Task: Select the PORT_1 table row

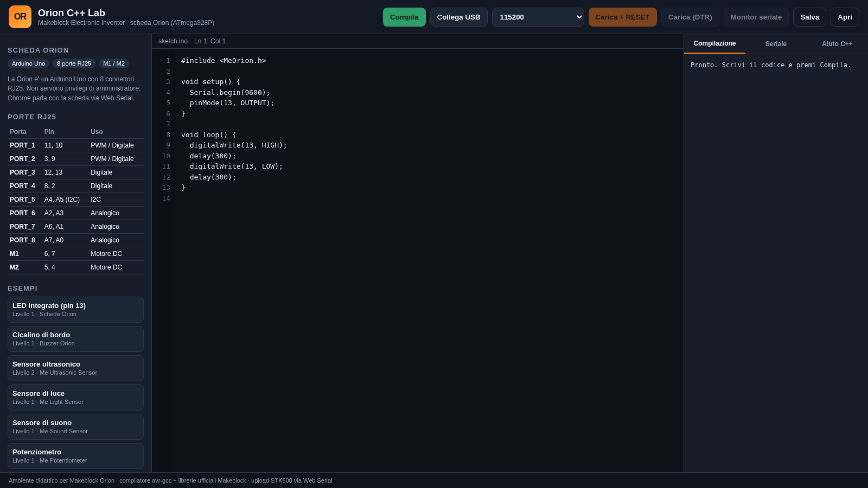Action: pos(75,145)
